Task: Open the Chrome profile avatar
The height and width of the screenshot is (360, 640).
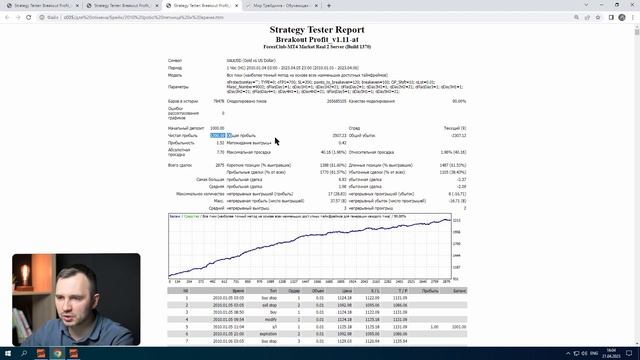Action: (622, 18)
